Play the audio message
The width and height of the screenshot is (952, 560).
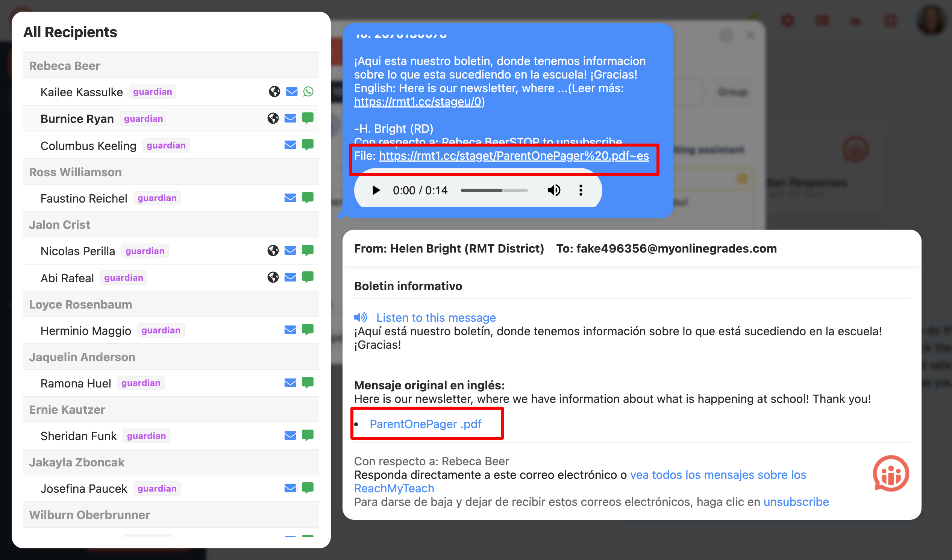pos(376,190)
